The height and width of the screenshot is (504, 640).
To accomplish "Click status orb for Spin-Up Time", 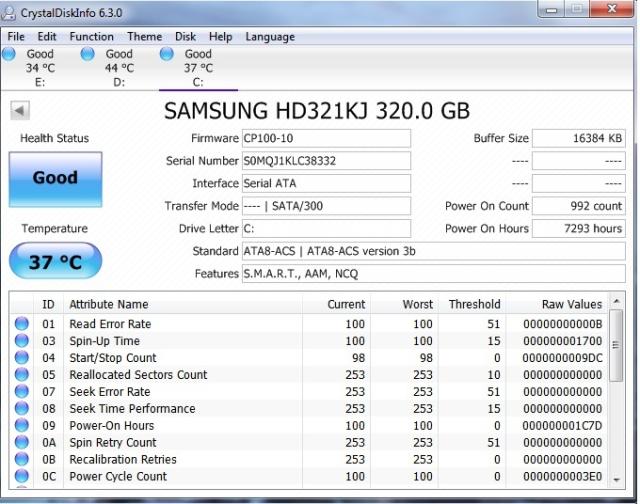I will coord(22,340).
